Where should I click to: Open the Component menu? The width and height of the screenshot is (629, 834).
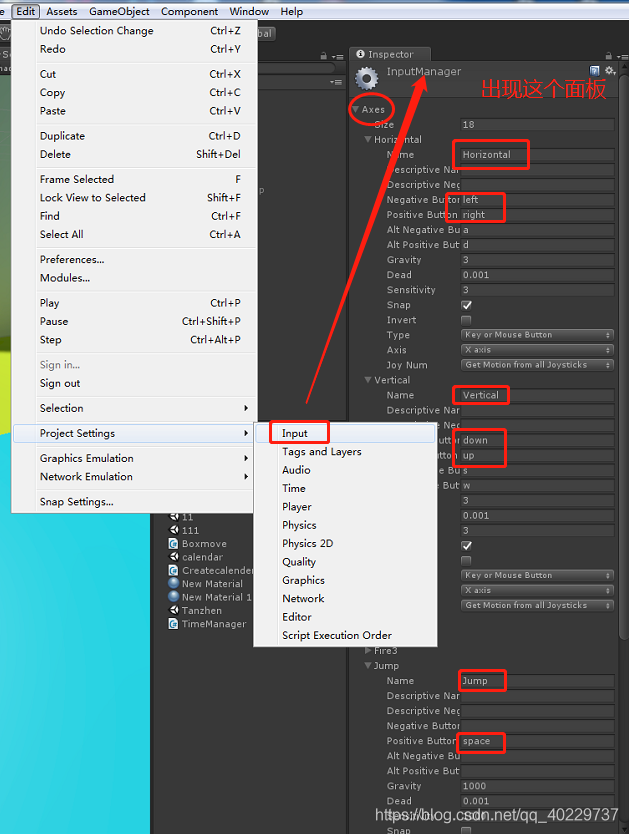tap(189, 11)
